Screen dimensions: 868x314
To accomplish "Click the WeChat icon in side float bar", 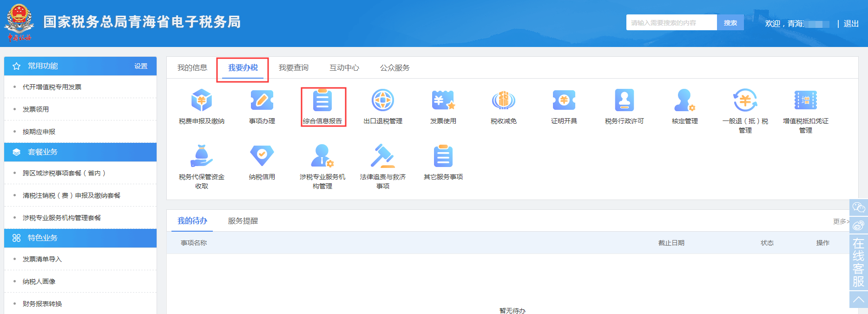I will point(859,207).
